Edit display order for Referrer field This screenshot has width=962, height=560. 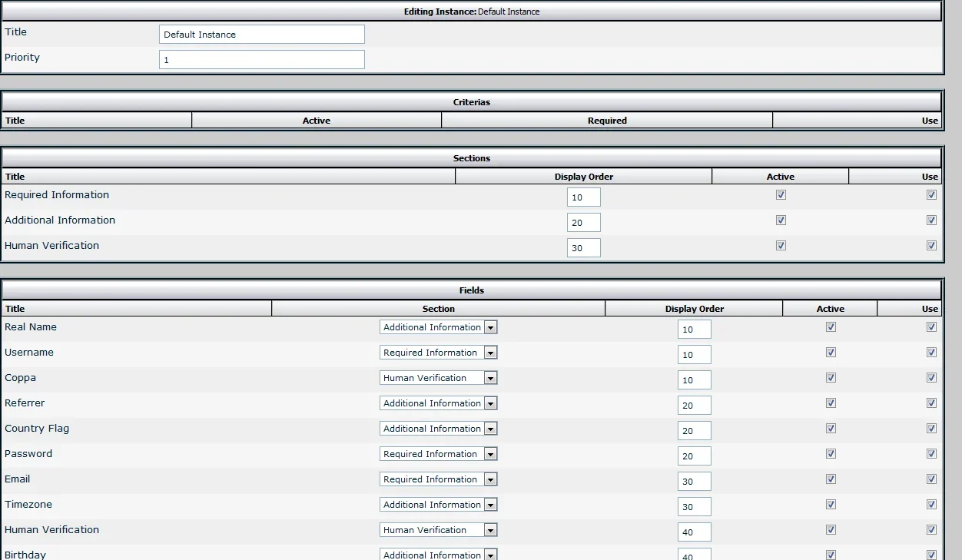tap(695, 406)
